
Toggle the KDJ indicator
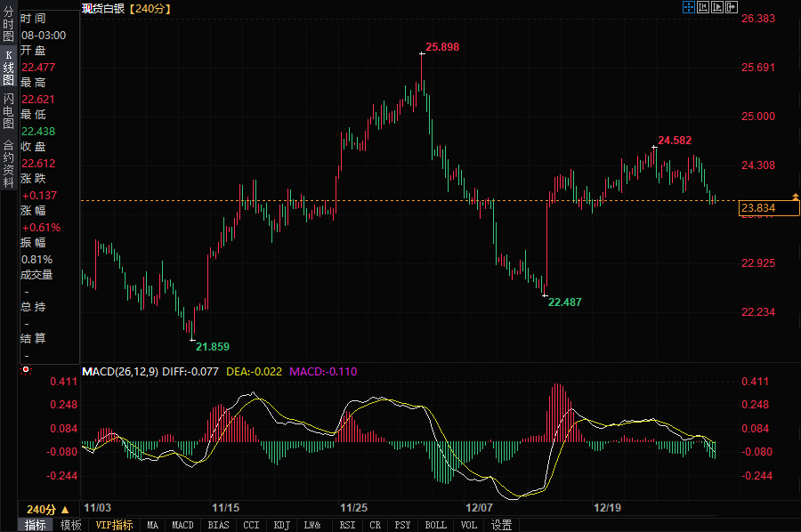[x=282, y=525]
